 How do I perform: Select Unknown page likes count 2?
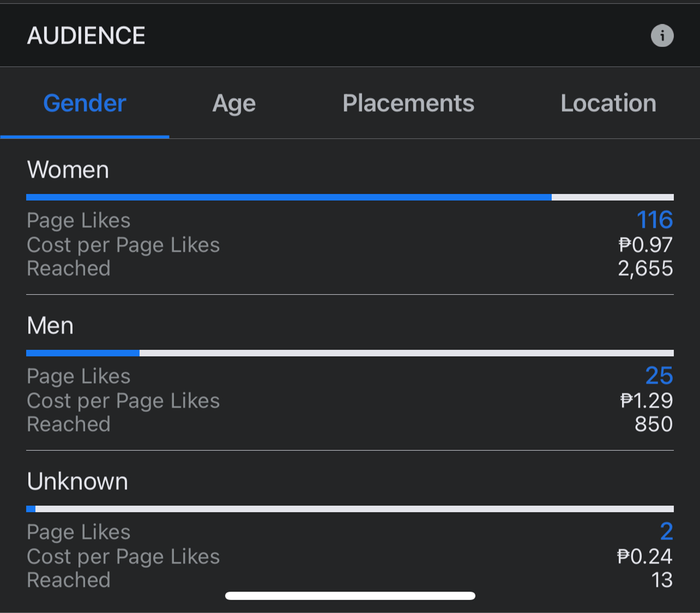[666, 532]
